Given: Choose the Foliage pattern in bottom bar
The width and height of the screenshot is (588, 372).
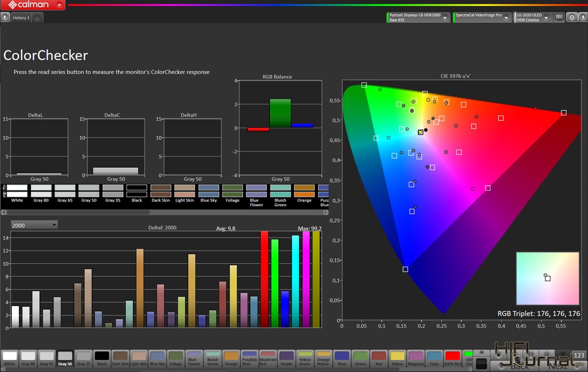Looking at the screenshot, I should click(x=175, y=358).
